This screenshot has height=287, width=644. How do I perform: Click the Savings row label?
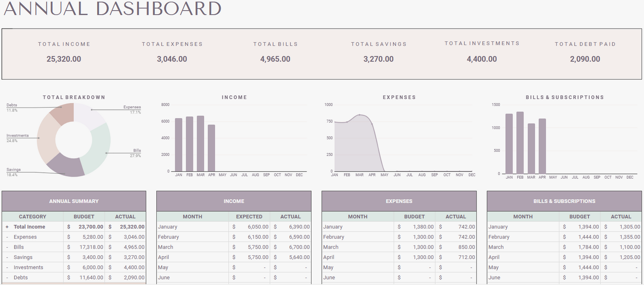pos(23,257)
